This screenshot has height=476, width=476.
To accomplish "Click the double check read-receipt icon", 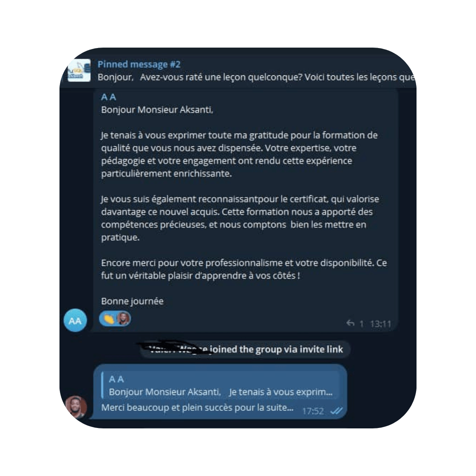I will pyautogui.click(x=336, y=411).
